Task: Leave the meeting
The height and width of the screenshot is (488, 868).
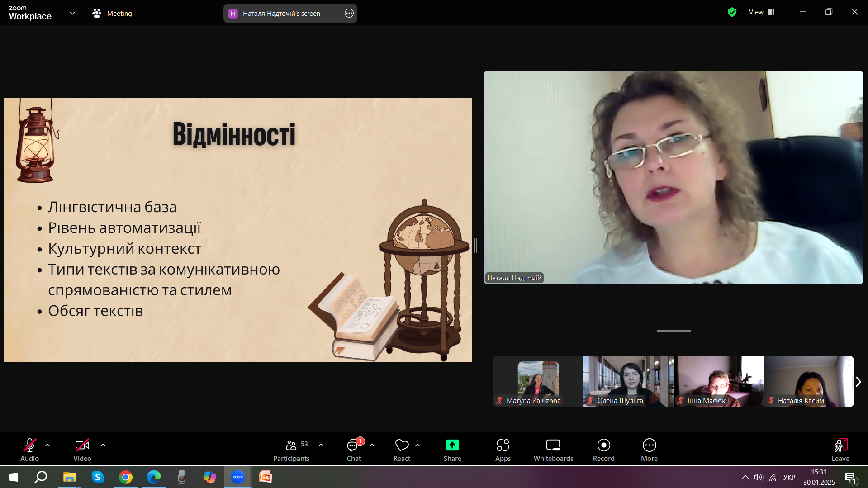Action: pyautogui.click(x=840, y=450)
